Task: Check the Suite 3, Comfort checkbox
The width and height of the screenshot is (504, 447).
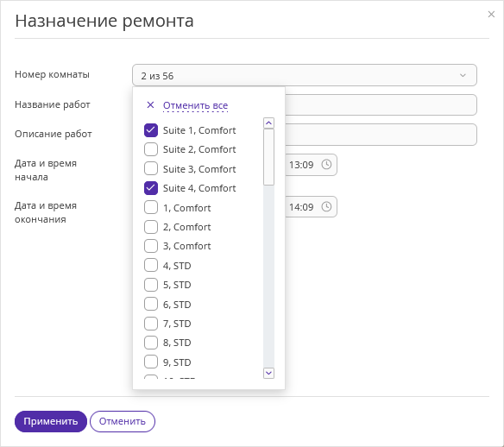Action: 151,169
